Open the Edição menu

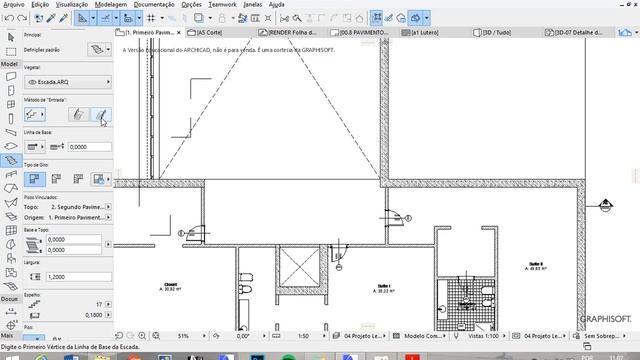[x=40, y=4]
